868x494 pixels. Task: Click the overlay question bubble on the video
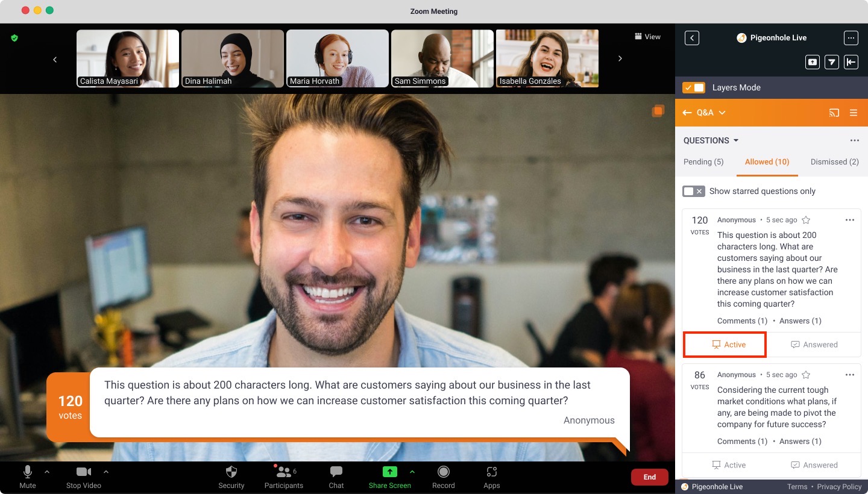(x=360, y=402)
